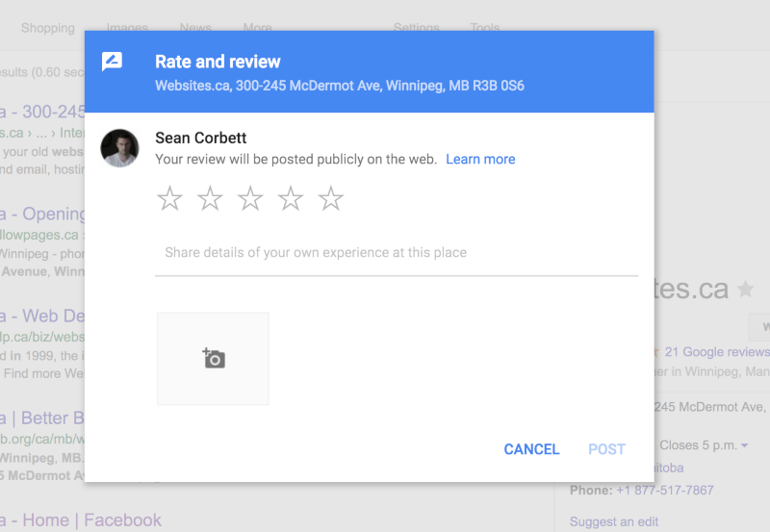This screenshot has width=770, height=532.
Task: Rate three stars
Action: [x=250, y=198]
